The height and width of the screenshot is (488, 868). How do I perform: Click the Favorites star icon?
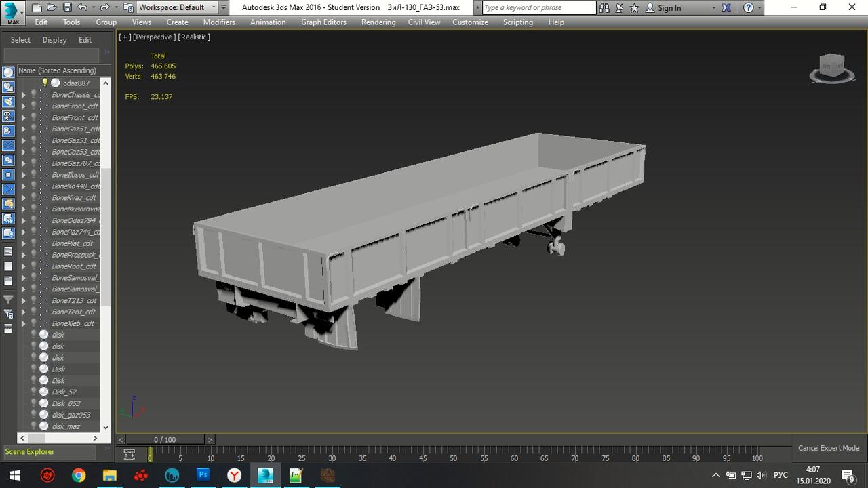click(634, 8)
